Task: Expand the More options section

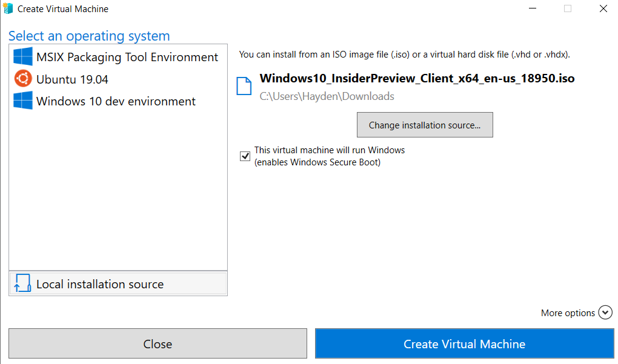Action: click(x=576, y=313)
